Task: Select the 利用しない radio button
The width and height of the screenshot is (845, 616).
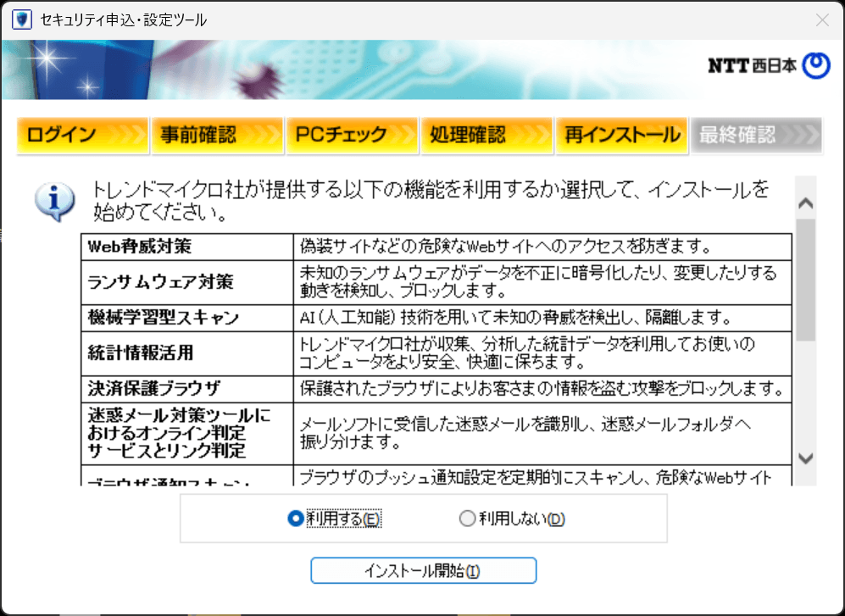Action: tap(468, 518)
